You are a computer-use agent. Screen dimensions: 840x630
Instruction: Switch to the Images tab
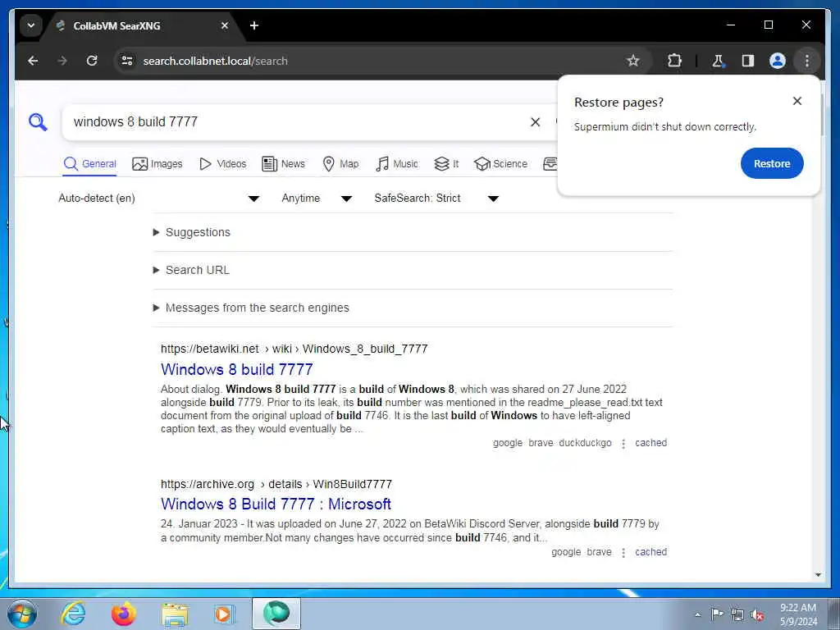click(157, 164)
